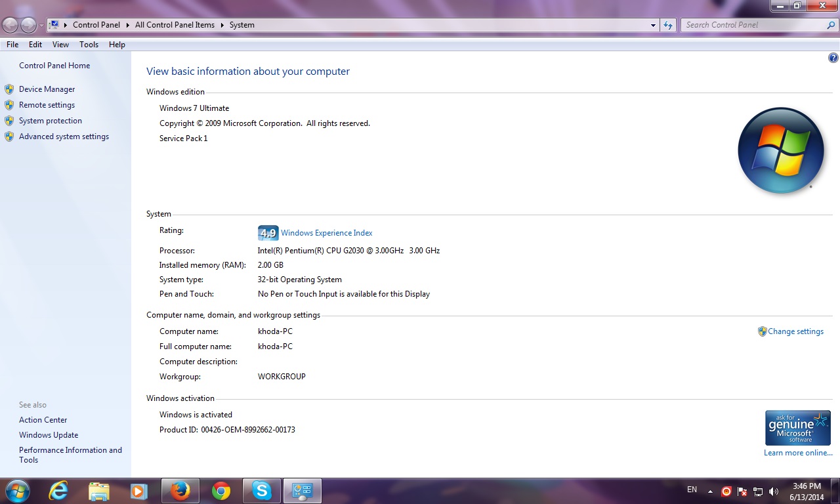Open Internet Explorer from taskbar
840x504 pixels.
coord(58,491)
